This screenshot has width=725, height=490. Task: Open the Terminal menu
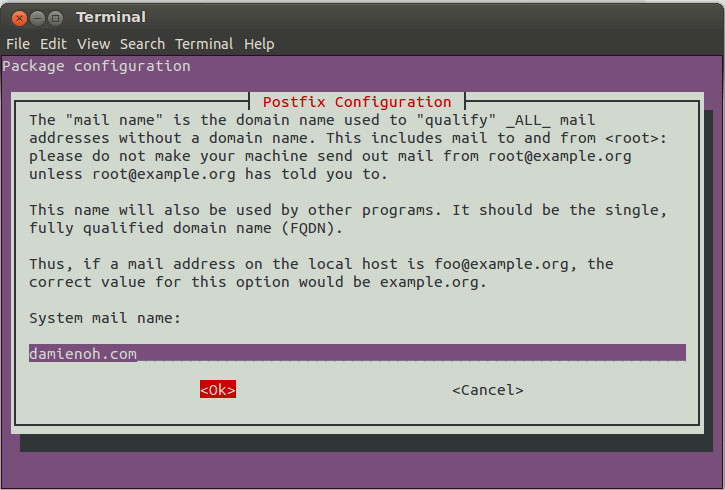204,44
